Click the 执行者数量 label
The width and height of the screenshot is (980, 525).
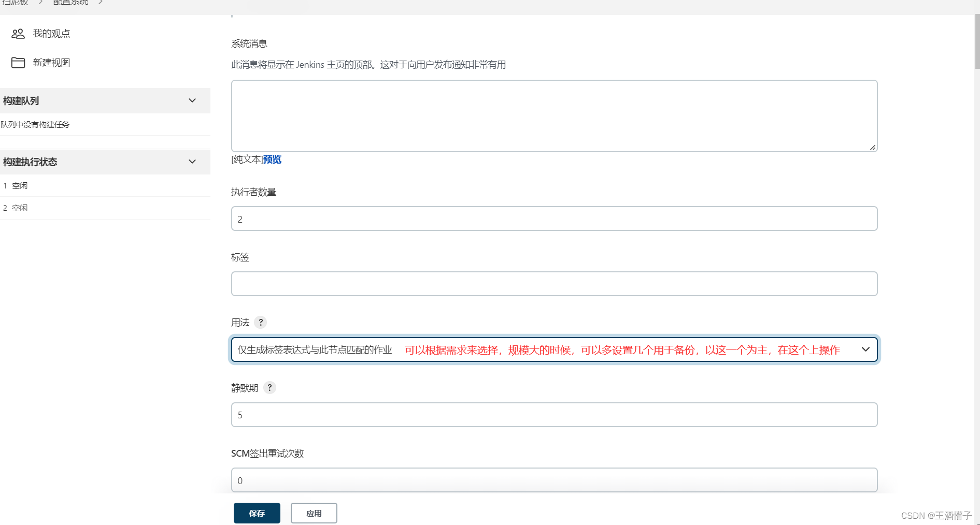click(254, 192)
